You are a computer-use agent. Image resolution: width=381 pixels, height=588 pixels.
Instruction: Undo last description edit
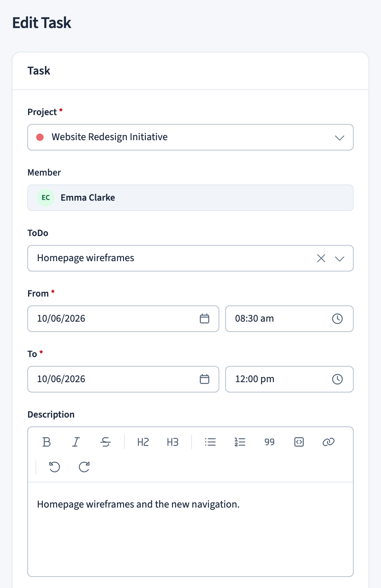55,467
